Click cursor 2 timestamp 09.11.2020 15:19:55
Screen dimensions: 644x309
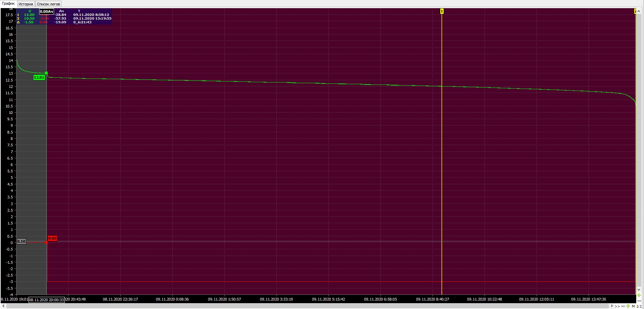(x=92, y=19)
